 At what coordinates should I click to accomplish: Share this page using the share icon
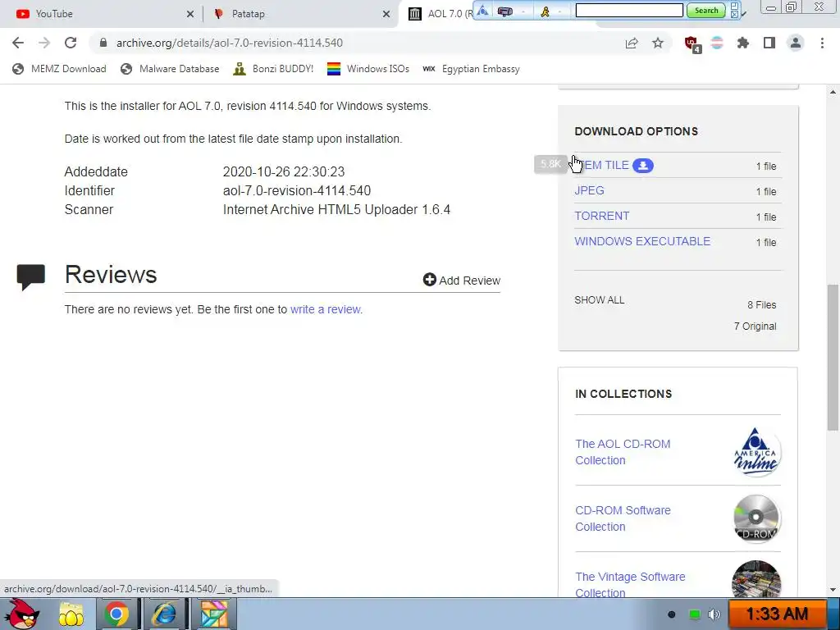pos(632,43)
